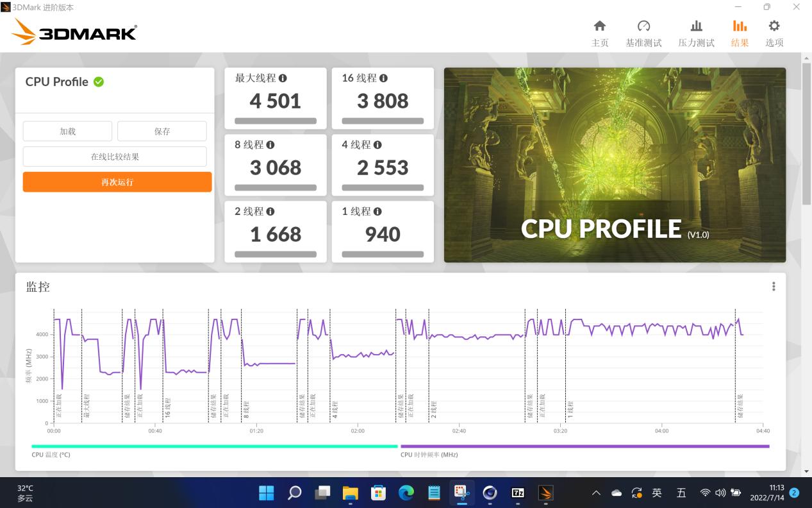Open the 基准测试 benchmarks tab
The image size is (812, 508).
643,33
